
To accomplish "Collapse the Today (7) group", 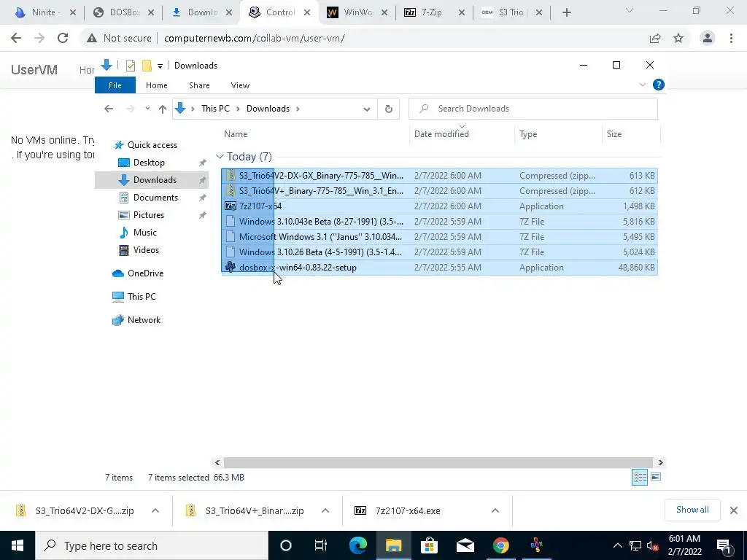I will click(x=220, y=156).
